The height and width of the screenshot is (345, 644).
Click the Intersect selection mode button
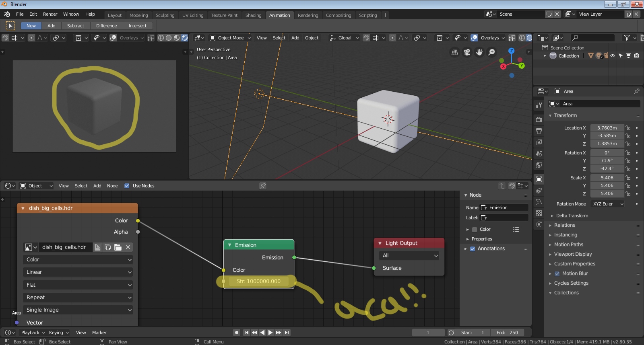(x=138, y=26)
